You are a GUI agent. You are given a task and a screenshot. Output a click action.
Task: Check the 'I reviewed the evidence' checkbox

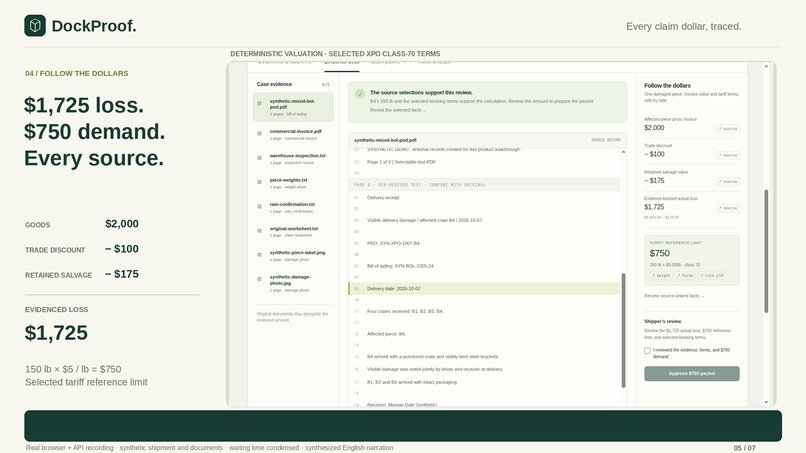(x=647, y=351)
